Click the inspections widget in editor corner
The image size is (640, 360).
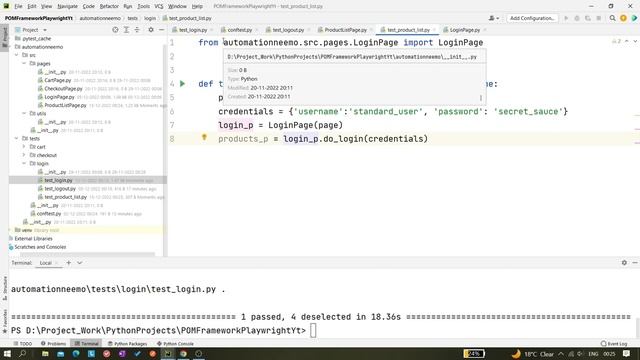[616, 41]
